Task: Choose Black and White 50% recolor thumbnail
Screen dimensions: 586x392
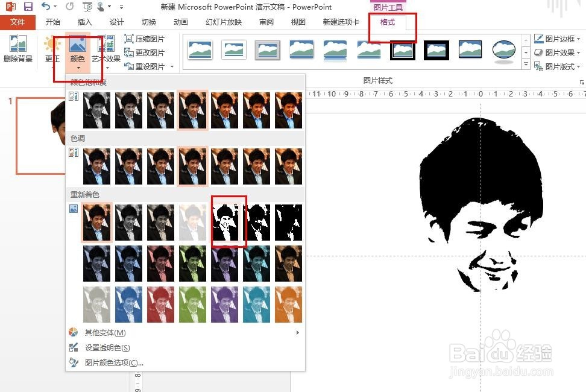Action: coord(256,223)
